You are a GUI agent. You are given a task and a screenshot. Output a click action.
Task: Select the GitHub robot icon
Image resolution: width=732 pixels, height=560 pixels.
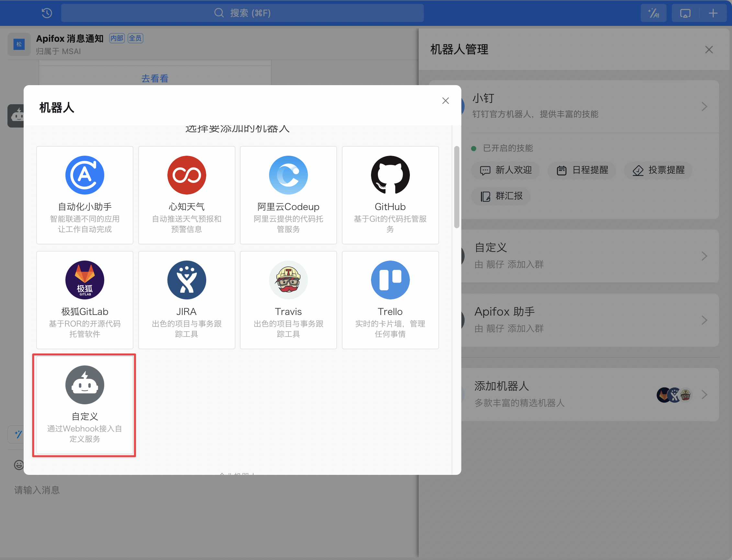coord(390,175)
